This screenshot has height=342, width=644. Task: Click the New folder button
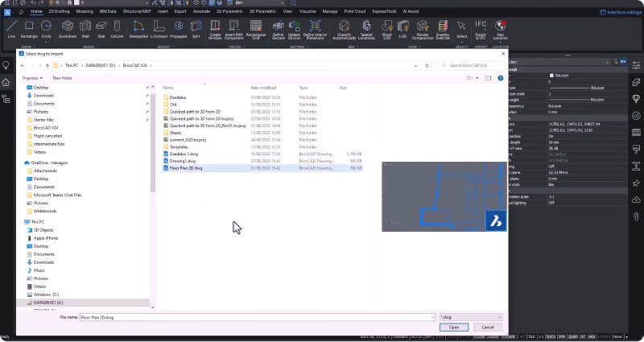[63, 78]
